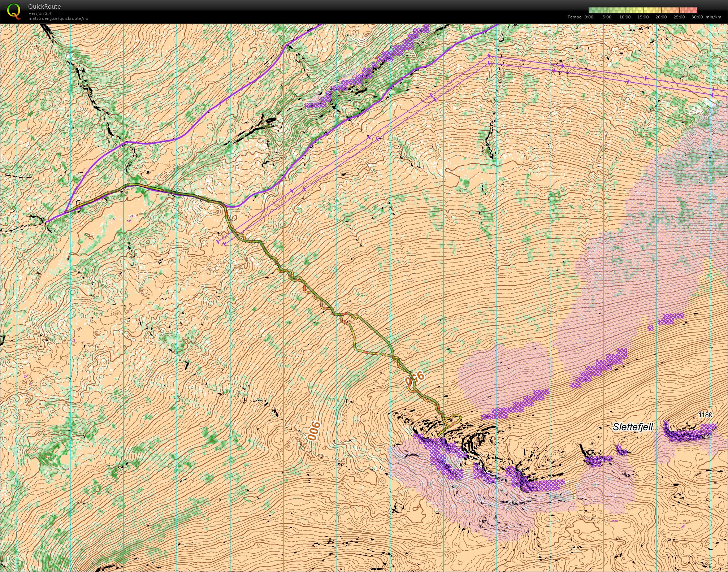
Task: Click the 'Tempo 0:00' legend label
Action: click(x=580, y=17)
